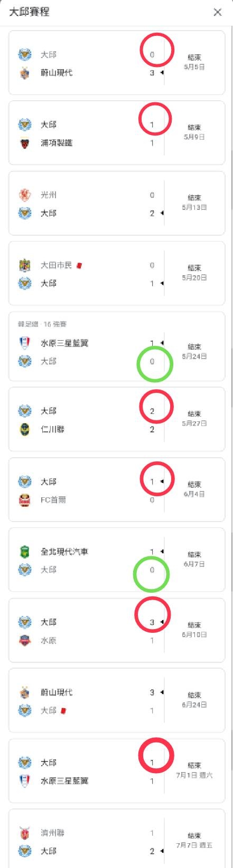Click the 浦項製鐵 team crest icon

[24, 143]
